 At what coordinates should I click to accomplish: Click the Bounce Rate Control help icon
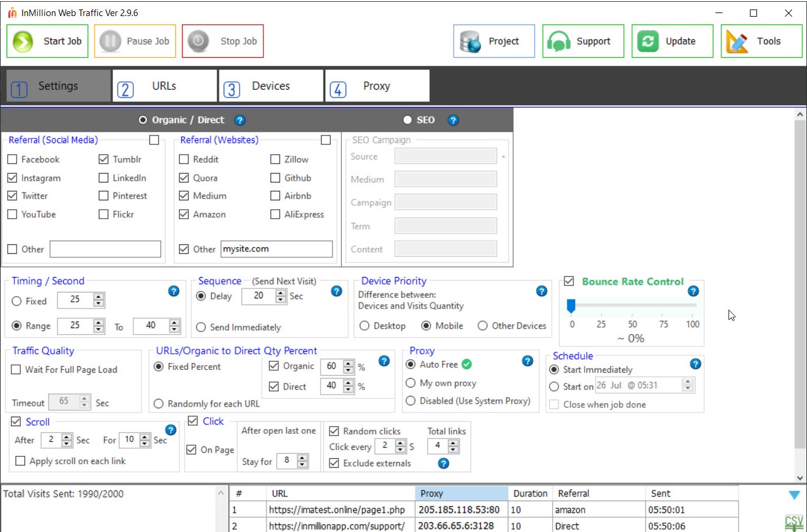[693, 291]
